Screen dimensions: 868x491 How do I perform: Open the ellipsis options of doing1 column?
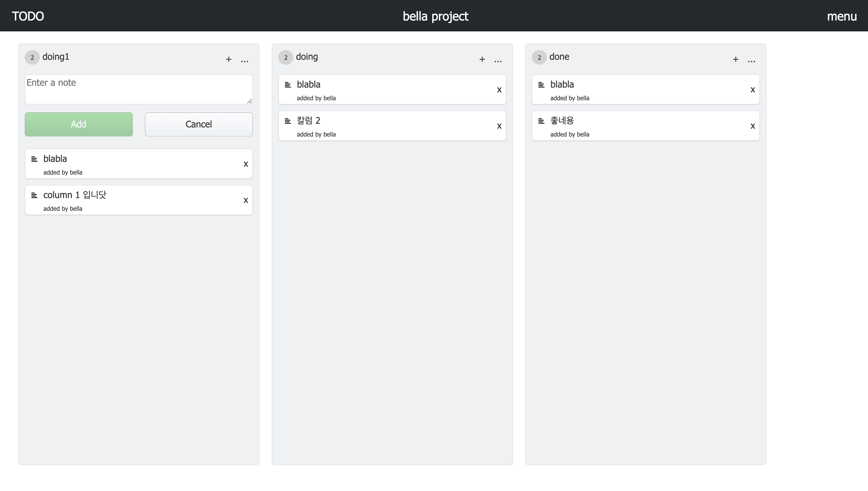tap(245, 60)
